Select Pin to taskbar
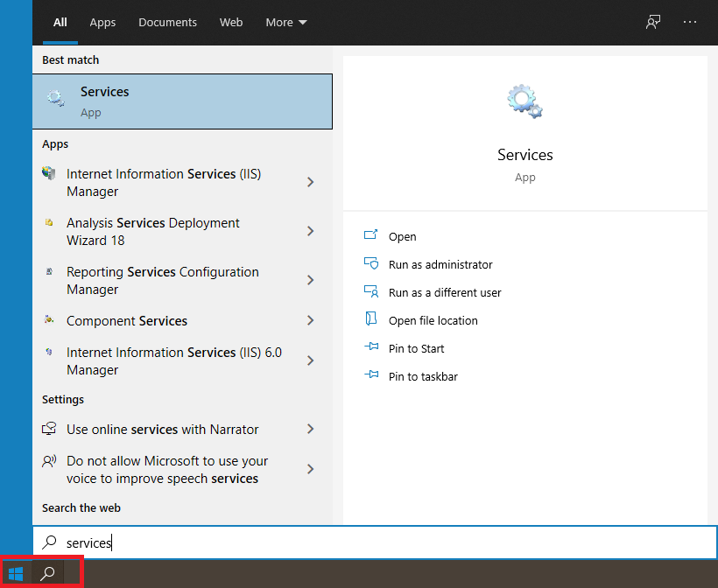718x588 pixels. click(423, 376)
